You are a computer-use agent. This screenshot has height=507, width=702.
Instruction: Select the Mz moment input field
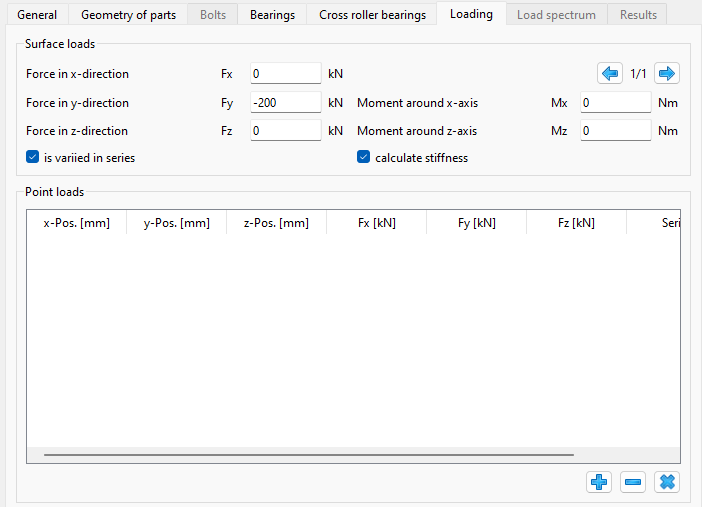pyautogui.click(x=615, y=130)
